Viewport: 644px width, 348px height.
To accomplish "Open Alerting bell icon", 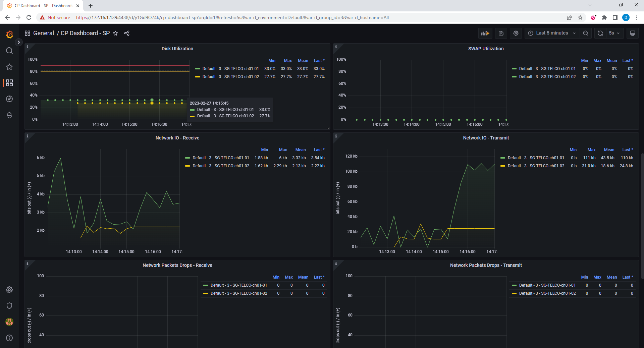I will (x=9, y=115).
